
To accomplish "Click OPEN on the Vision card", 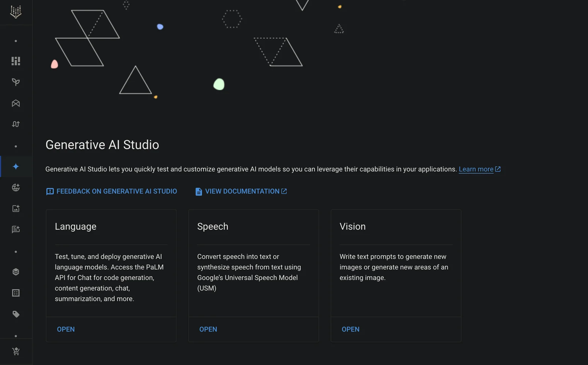I will pos(351,329).
